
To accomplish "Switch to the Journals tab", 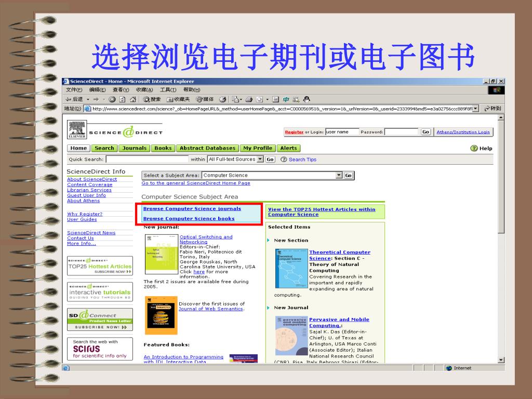I will pos(135,148).
